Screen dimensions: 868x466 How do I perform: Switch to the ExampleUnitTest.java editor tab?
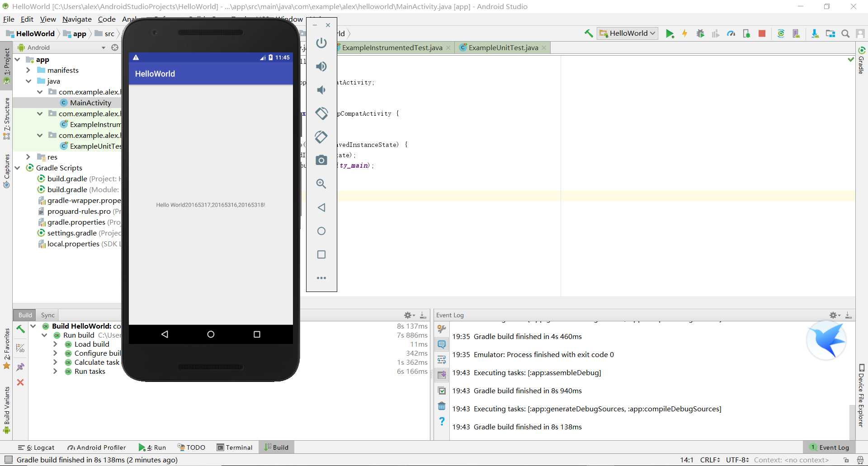coord(503,47)
